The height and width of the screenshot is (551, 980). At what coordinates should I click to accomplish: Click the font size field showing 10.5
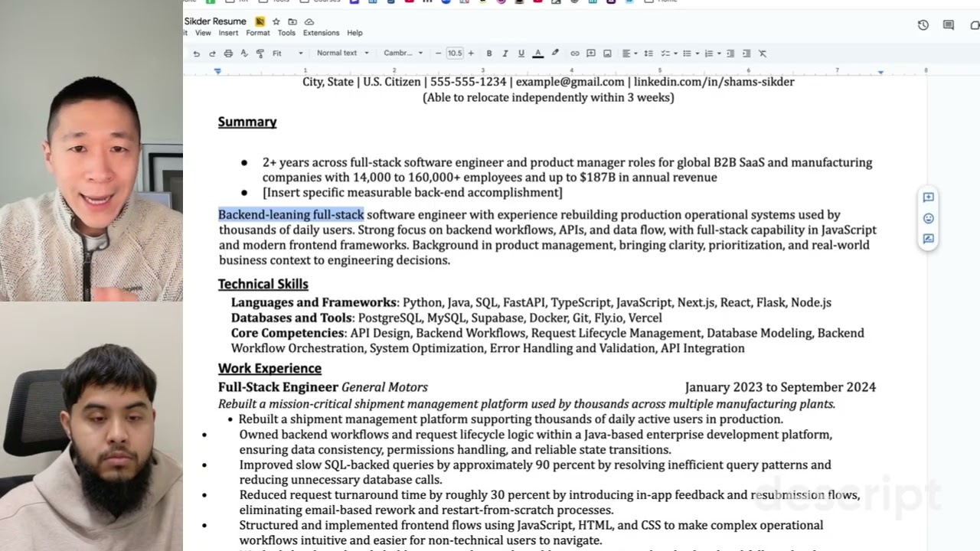(x=455, y=54)
